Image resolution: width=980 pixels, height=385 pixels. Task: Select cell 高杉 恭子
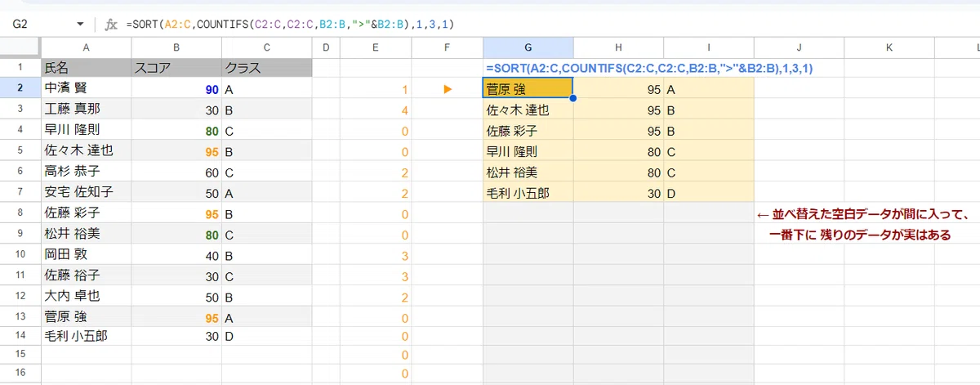point(86,172)
